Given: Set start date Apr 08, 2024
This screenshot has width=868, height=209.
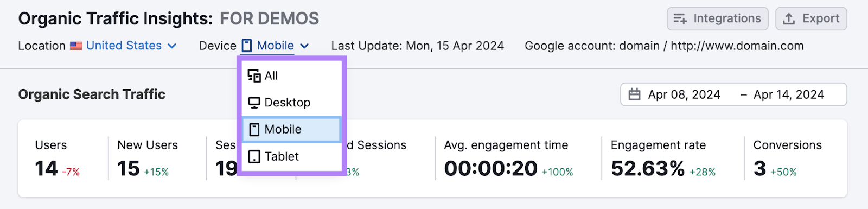Looking at the screenshot, I should click(x=684, y=94).
